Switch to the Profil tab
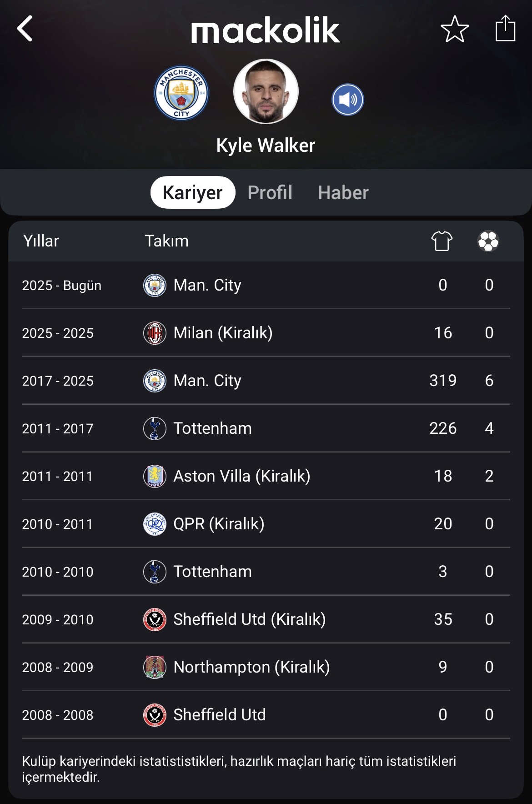The height and width of the screenshot is (804, 532). click(270, 192)
